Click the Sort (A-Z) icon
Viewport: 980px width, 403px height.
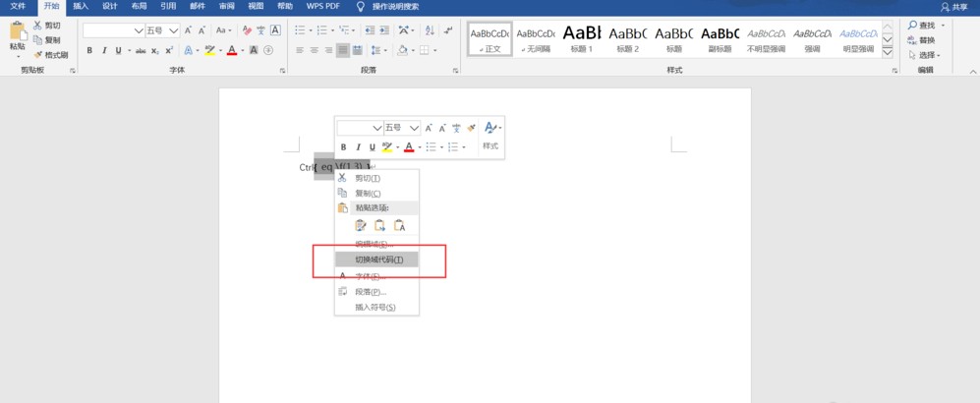[x=430, y=30]
